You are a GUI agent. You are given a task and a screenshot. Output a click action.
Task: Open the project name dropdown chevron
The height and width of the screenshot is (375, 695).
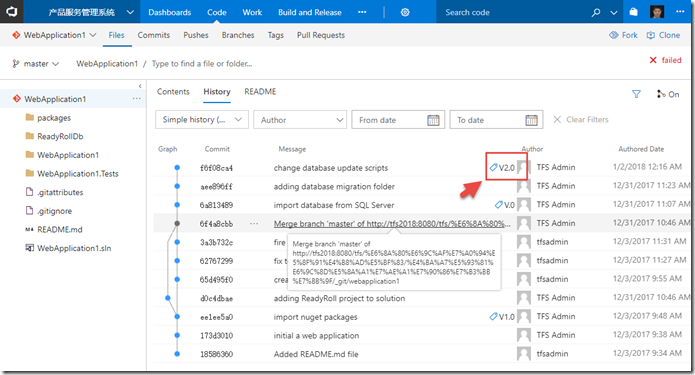[130, 12]
